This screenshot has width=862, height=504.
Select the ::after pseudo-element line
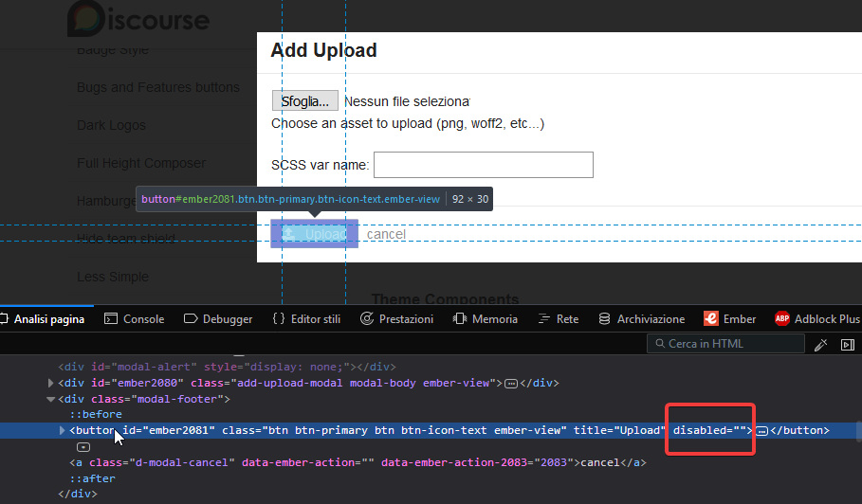click(x=92, y=478)
